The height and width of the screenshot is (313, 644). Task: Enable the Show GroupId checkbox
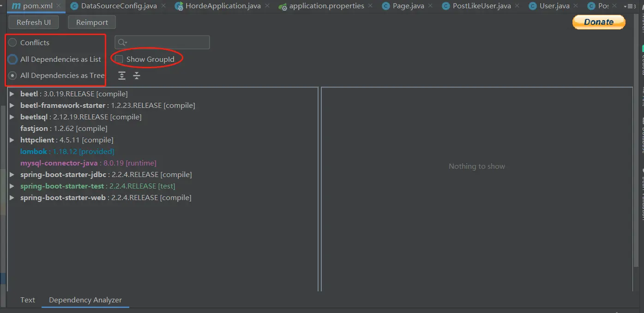pos(119,59)
